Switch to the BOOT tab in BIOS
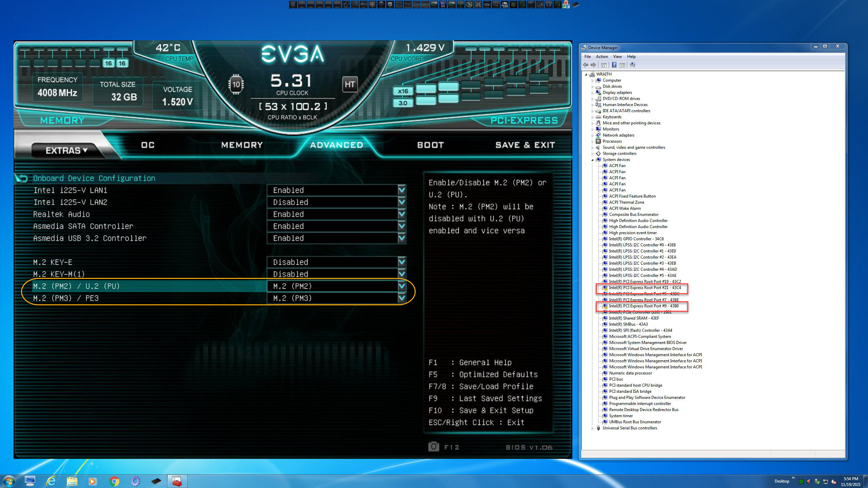 click(430, 145)
